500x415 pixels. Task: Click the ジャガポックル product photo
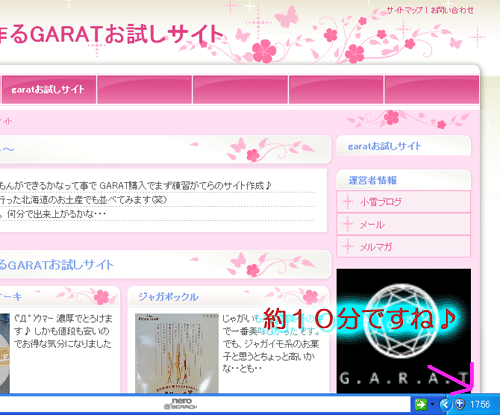point(177,353)
